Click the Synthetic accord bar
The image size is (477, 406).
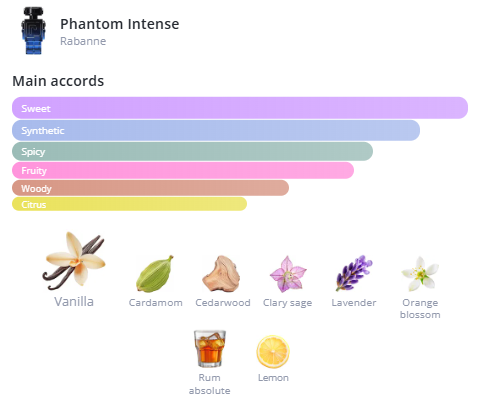(x=216, y=130)
